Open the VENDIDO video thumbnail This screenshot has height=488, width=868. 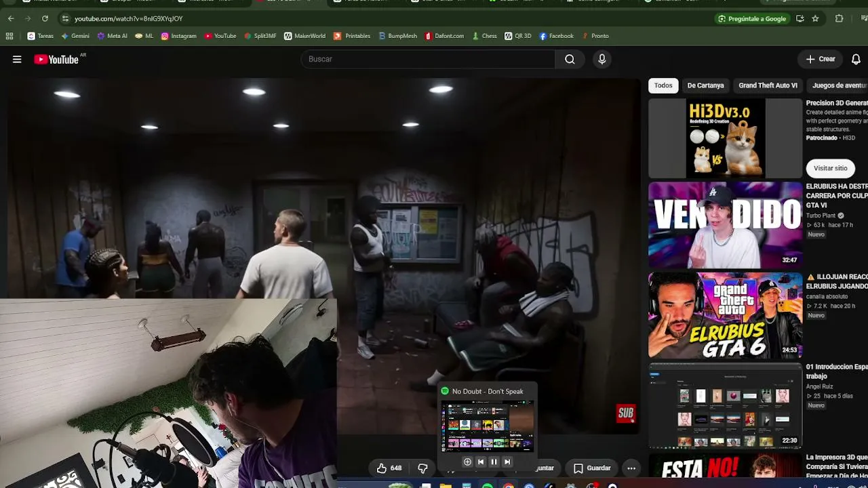(x=725, y=225)
